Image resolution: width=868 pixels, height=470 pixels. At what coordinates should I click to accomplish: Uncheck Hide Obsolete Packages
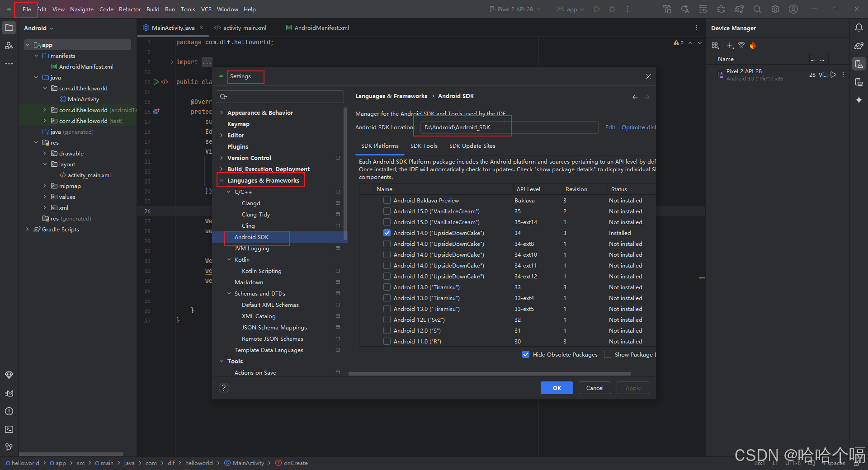[526, 354]
